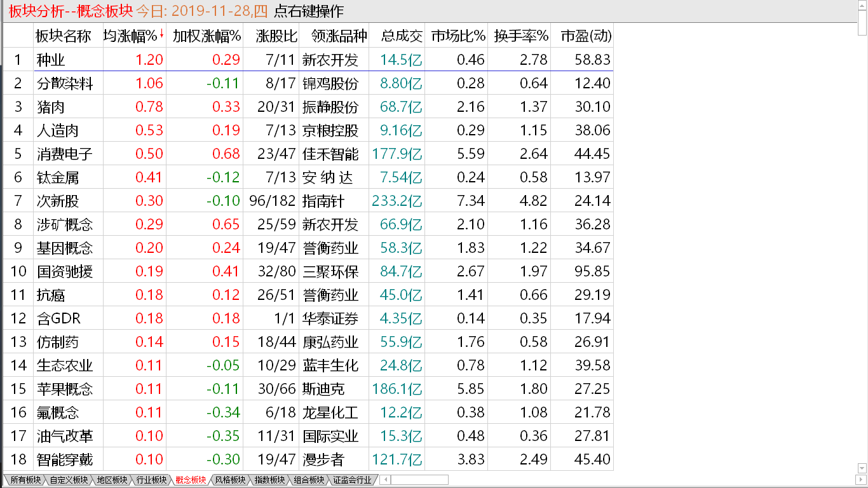Click leading stock 指南针
Screen dimensions: 868x488
click(323, 201)
